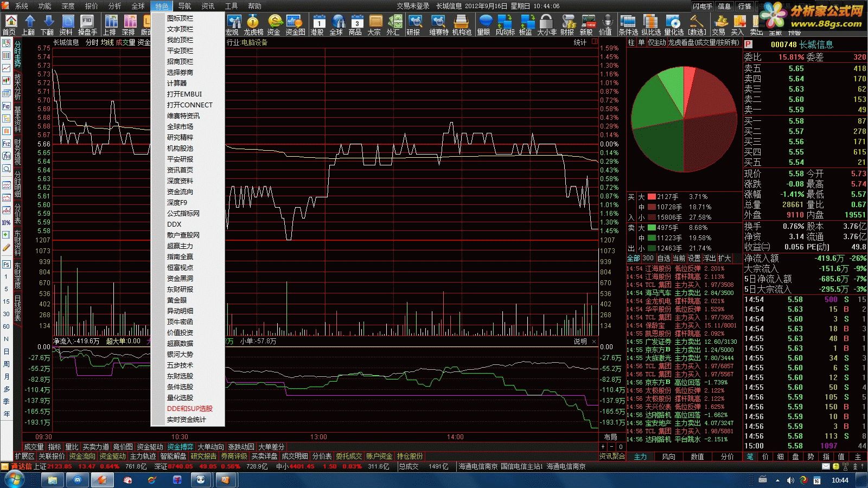Screen dimensions: 868x488
Task: Open the 研报 research report icon
Action: coord(414,25)
